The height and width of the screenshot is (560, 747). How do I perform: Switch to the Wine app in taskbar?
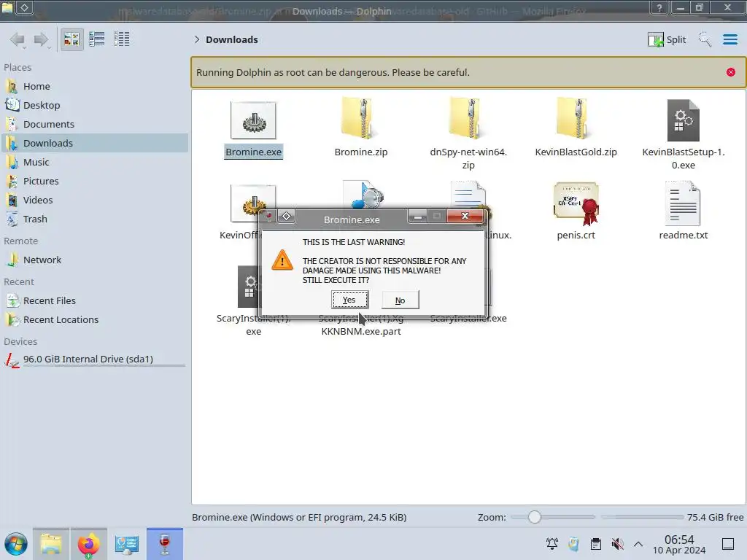164,544
